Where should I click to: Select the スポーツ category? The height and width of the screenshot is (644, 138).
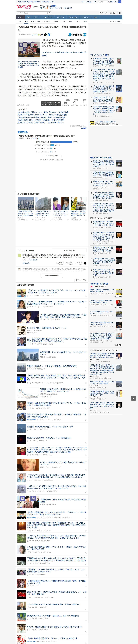tap(56, 21)
